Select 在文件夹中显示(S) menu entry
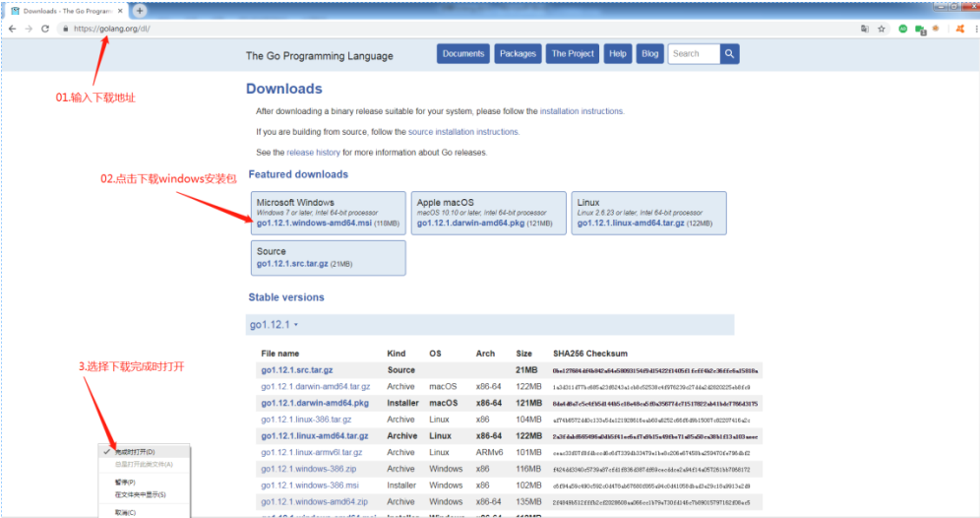Viewport: 980px width, 518px height. [145, 494]
